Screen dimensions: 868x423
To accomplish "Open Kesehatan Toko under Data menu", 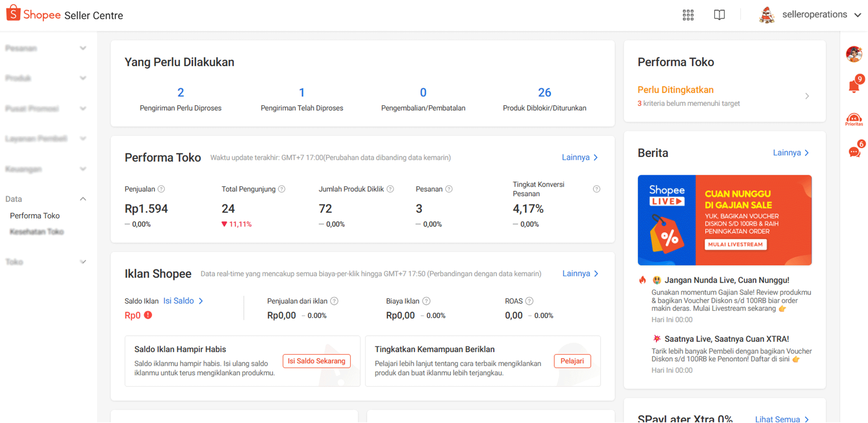I will pyautogui.click(x=37, y=232).
